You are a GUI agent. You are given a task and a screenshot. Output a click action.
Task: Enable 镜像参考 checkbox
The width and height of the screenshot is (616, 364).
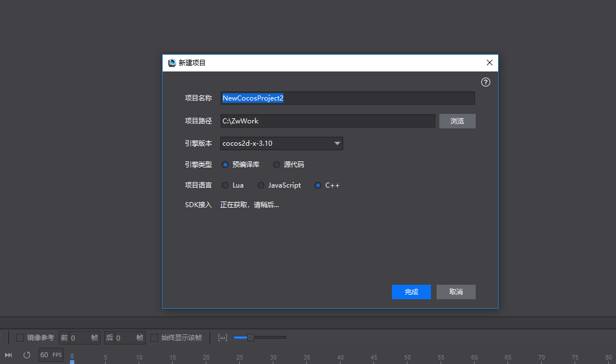coord(20,338)
